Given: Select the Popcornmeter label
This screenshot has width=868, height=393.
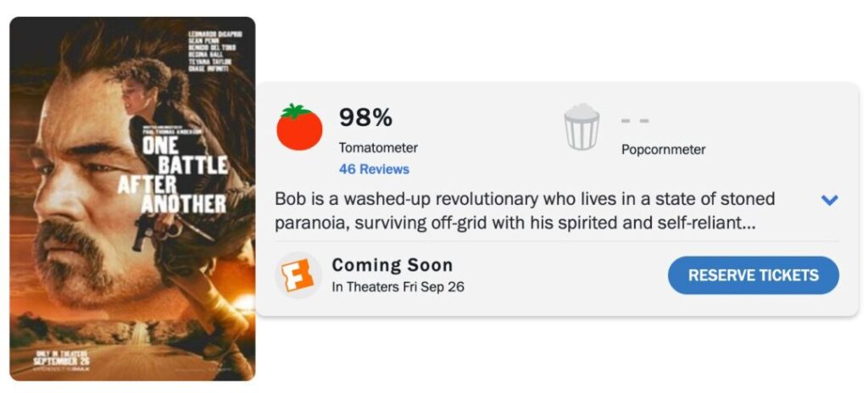Looking at the screenshot, I should pos(663,150).
